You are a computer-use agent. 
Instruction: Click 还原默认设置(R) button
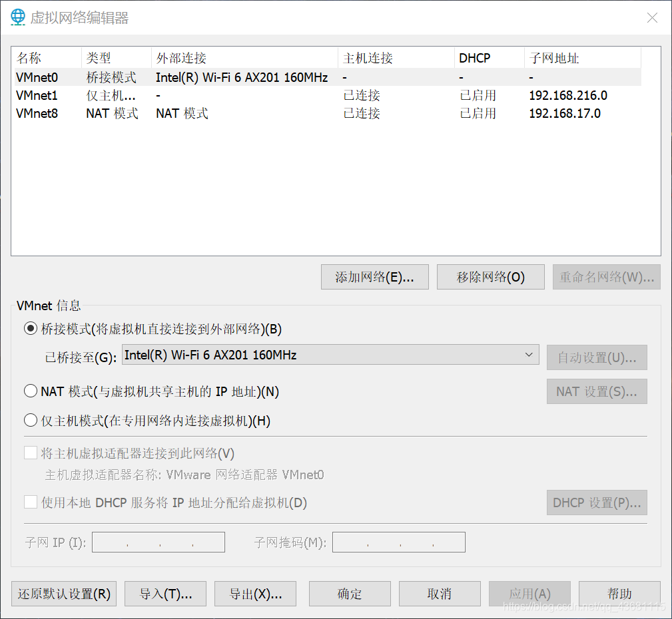pos(64,594)
